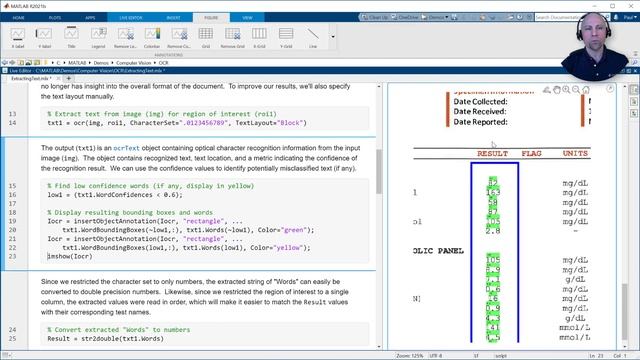640x360 pixels.
Task: Click on line 14 ocr code
Action: pyautogui.click(x=177, y=123)
